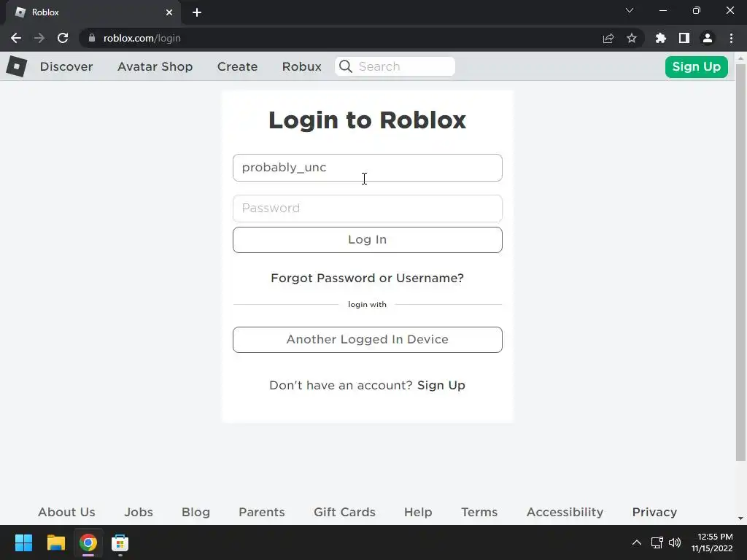Screen dimensions: 747x560
Task: Click the green Sign Up button
Action: pyautogui.click(x=696, y=66)
